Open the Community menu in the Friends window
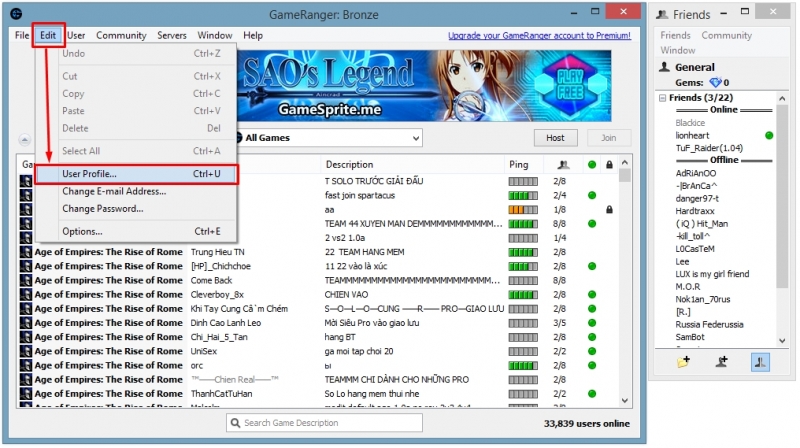Screen dimensions: 800x448 (x=727, y=35)
